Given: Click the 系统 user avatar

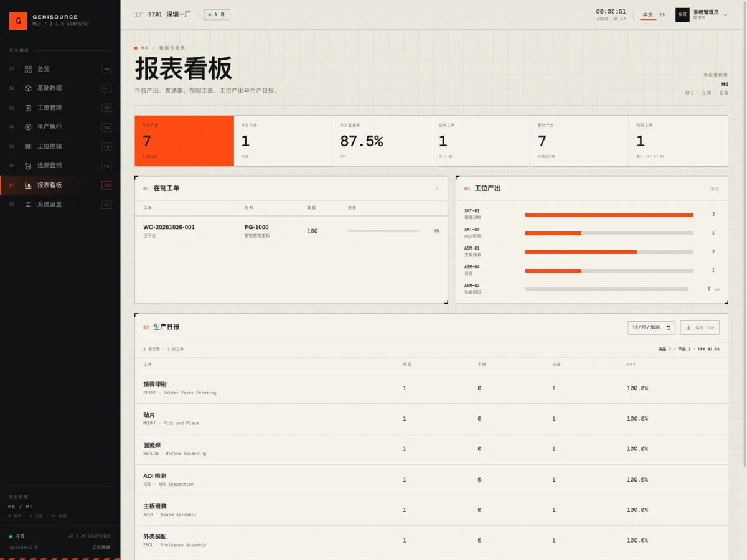Looking at the screenshot, I should click(x=682, y=14).
